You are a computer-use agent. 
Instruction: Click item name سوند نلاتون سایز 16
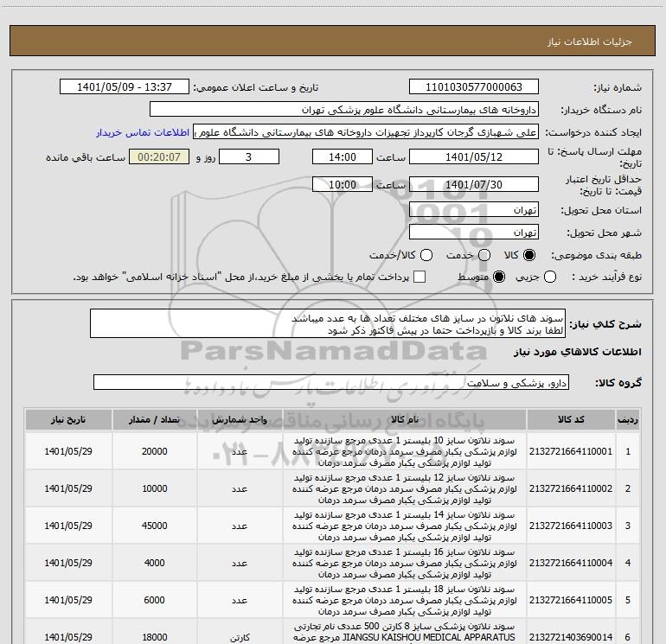(405, 563)
